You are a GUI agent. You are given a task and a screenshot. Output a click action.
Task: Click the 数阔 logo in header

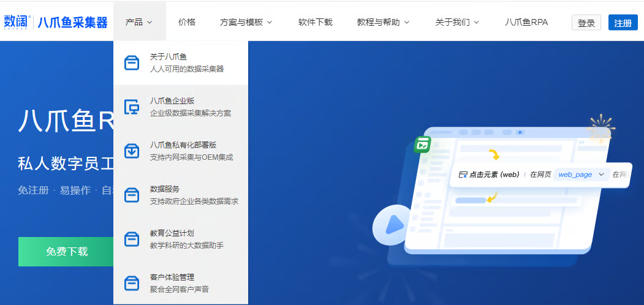click(17, 22)
